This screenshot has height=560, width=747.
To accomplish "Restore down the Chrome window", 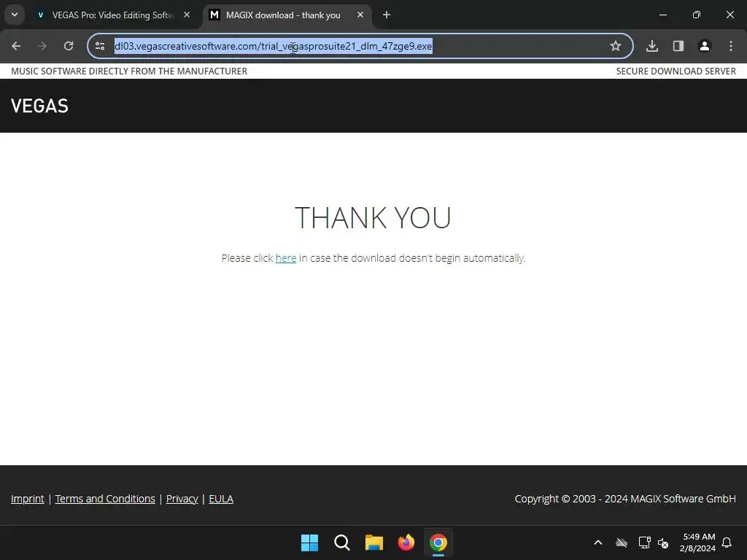I will pyautogui.click(x=697, y=15).
